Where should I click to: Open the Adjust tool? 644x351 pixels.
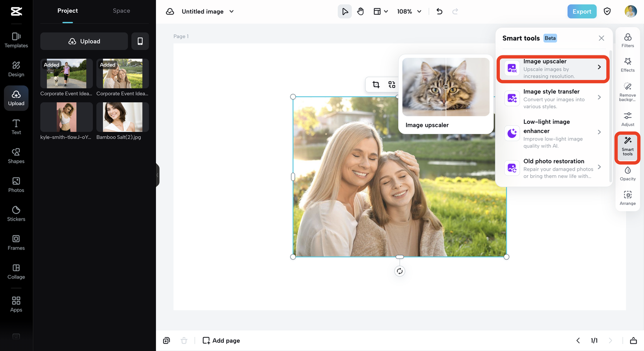(x=628, y=119)
